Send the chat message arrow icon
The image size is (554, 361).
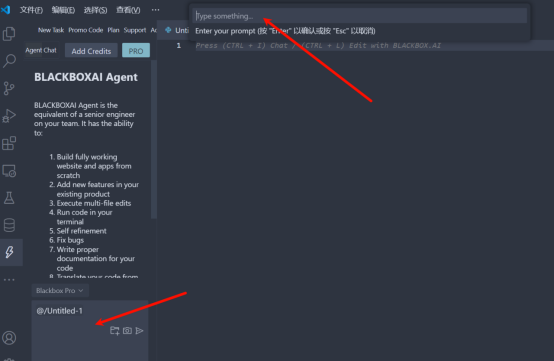(x=140, y=331)
